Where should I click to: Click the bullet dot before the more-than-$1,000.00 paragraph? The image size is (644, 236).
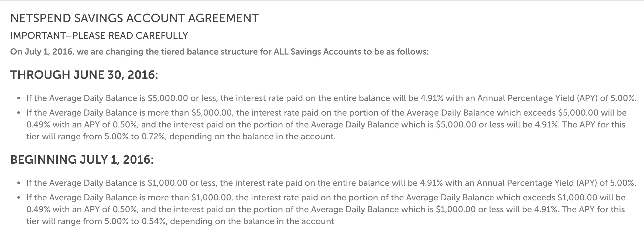(18, 198)
